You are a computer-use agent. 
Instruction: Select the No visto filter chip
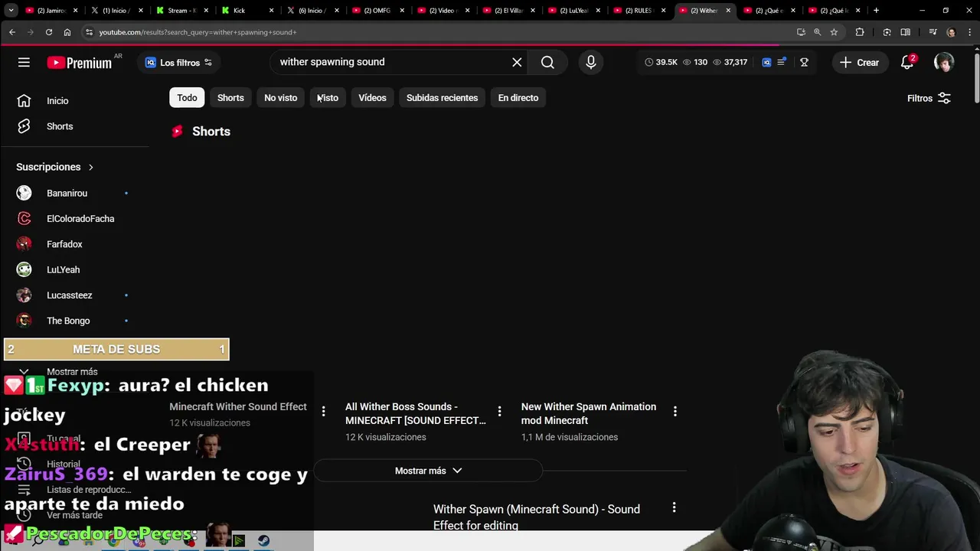pyautogui.click(x=280, y=98)
